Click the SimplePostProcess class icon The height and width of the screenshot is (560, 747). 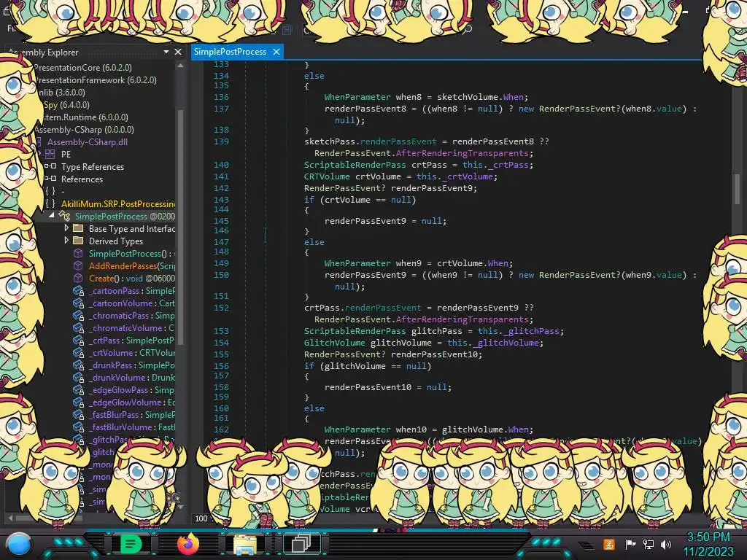(64, 216)
